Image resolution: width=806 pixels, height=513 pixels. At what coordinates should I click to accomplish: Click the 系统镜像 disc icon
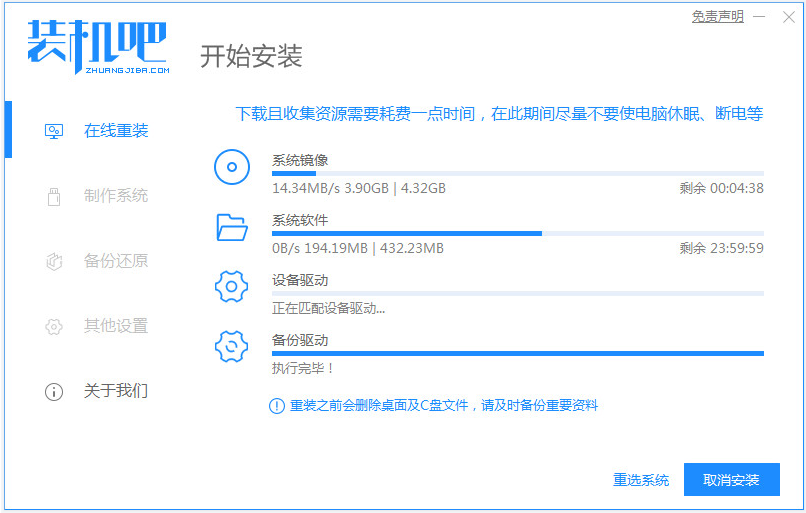click(232, 167)
